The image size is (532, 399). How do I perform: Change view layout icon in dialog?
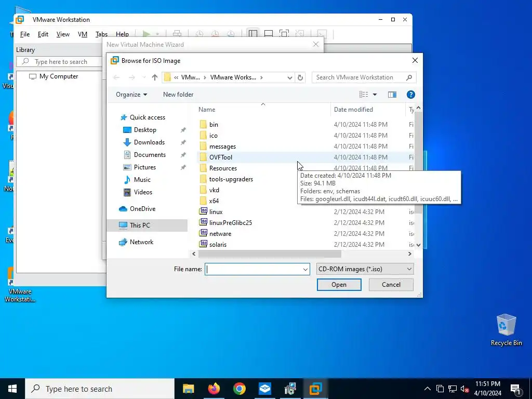(364, 95)
